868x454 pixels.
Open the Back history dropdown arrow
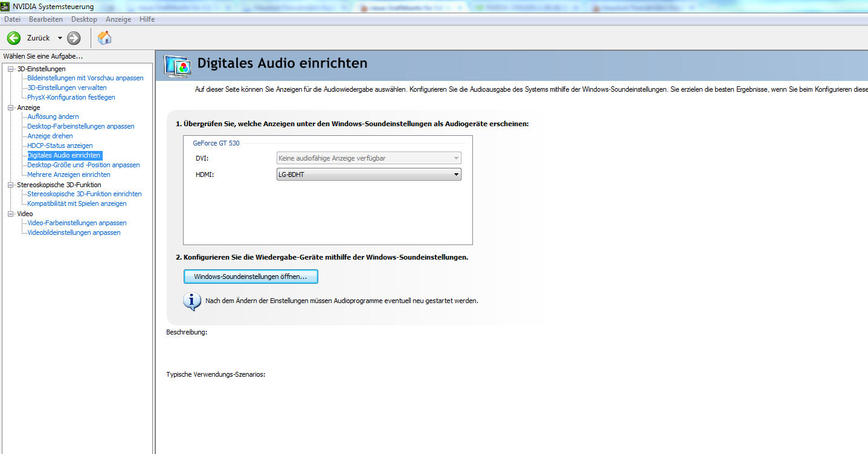pyautogui.click(x=60, y=38)
